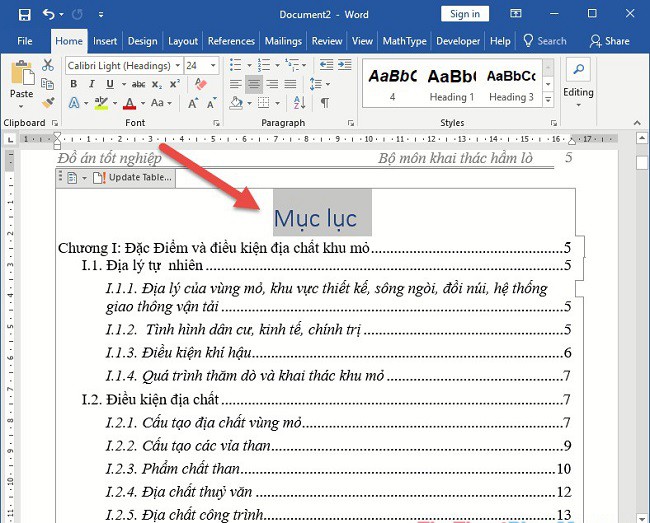The width and height of the screenshot is (650, 523).
Task: Toggle Underline formatting
Action: [110, 84]
